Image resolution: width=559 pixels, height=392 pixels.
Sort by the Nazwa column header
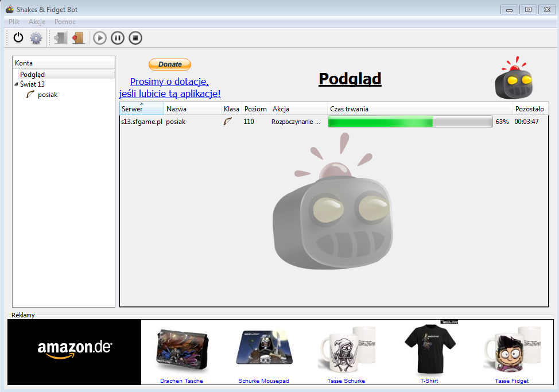[192, 108]
